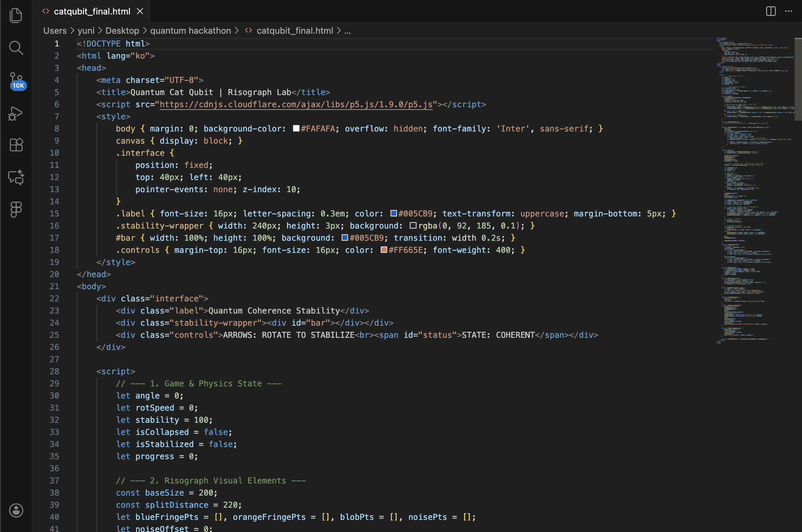Open the Accounts profile icon
802x532 pixels.
(16, 510)
